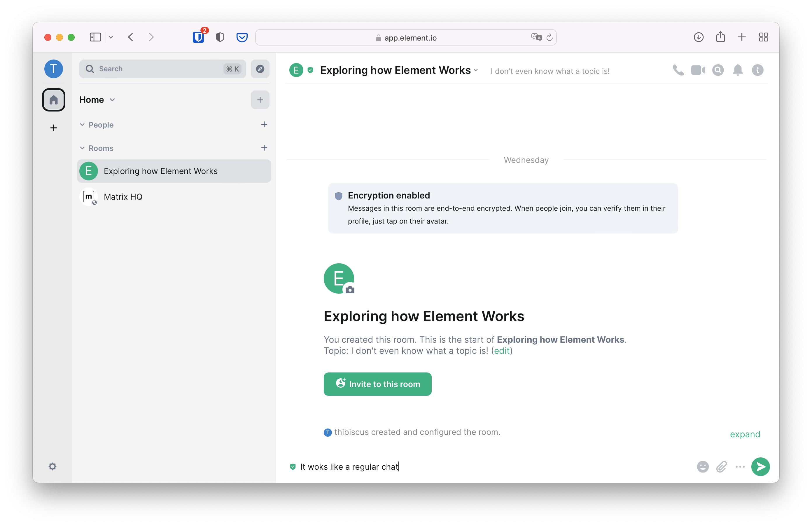Open the Bitwarden extension in Safari's toolbar

(199, 37)
